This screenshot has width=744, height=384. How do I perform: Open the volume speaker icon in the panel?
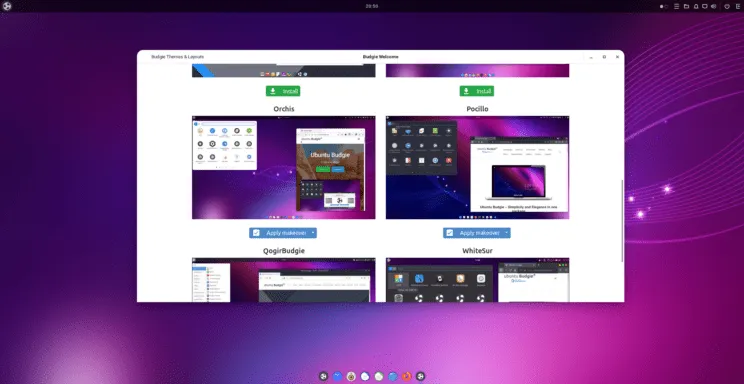tap(714, 6)
